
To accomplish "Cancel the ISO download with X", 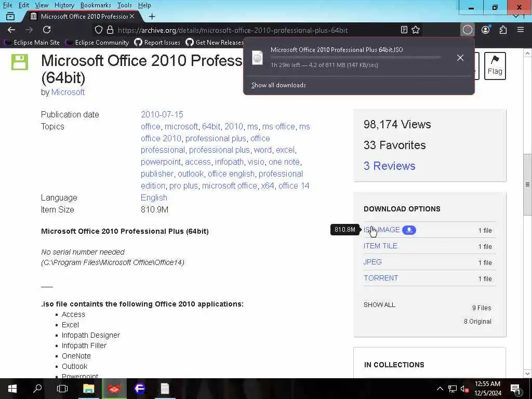I will tap(460, 58).
